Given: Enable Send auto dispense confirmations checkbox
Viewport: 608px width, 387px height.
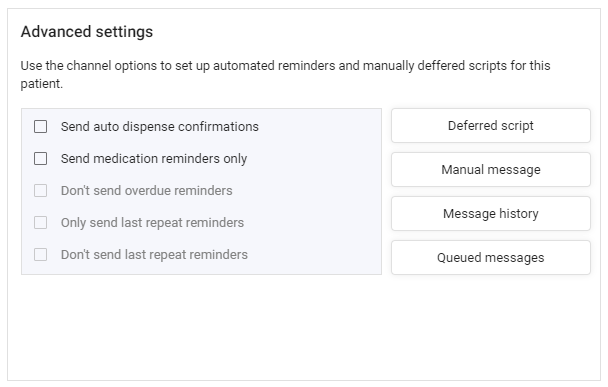Looking at the screenshot, I should (40, 126).
